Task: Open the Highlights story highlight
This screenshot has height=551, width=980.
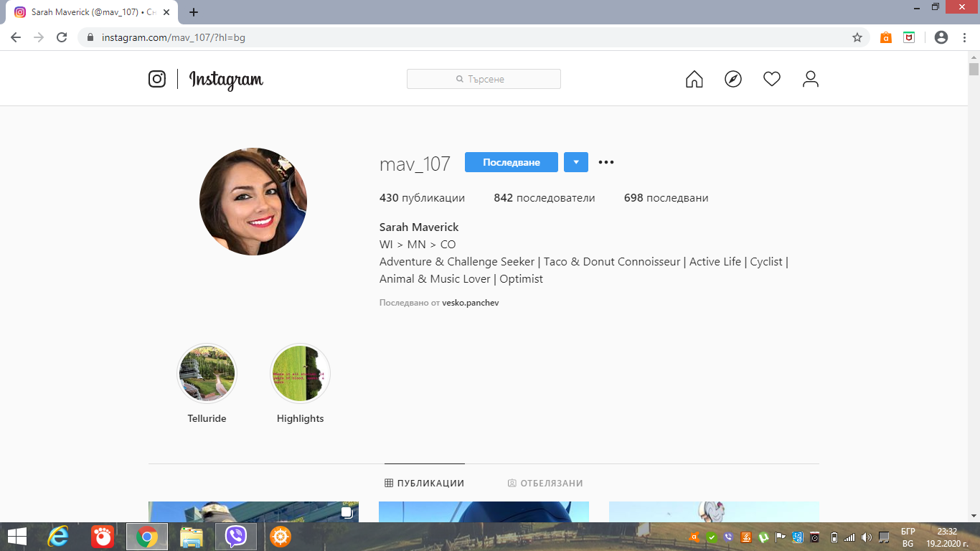Action: [x=300, y=373]
